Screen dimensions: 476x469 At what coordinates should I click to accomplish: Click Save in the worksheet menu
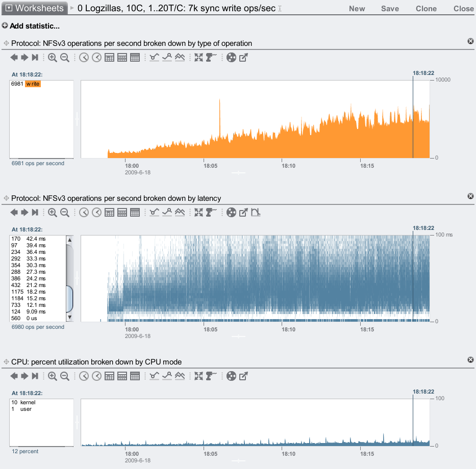[x=390, y=9]
